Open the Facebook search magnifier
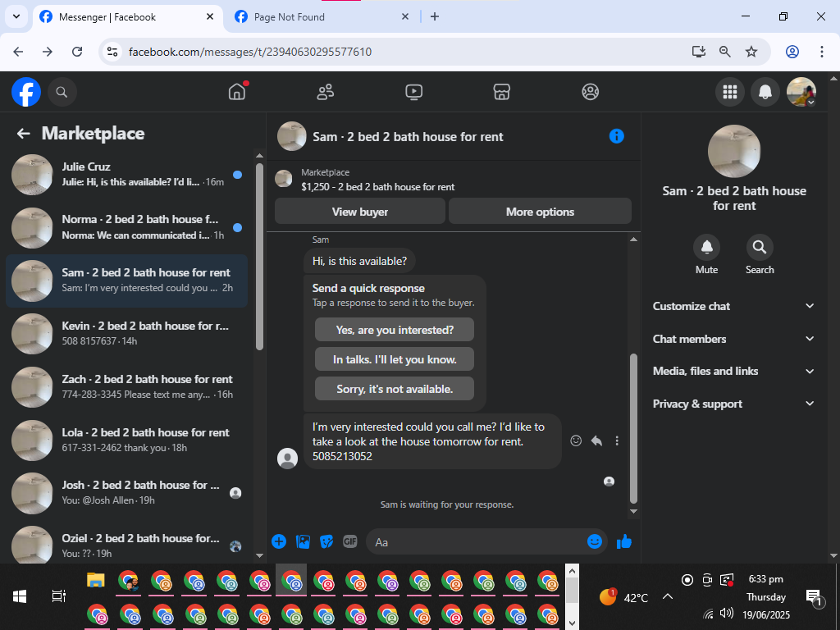Viewport: 840px width, 630px height. click(62, 92)
